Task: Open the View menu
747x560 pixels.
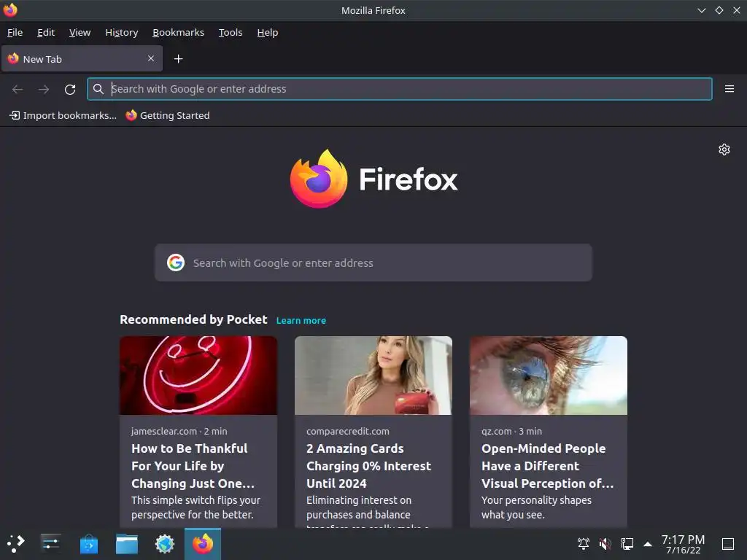Action: pyautogui.click(x=80, y=32)
